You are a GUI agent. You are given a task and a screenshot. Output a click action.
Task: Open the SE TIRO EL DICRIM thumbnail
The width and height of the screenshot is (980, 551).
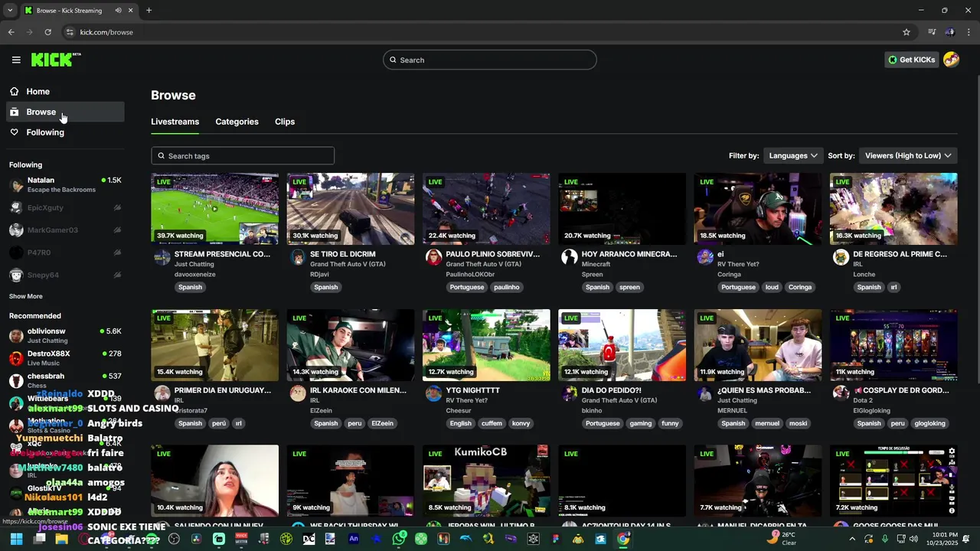[x=351, y=209]
